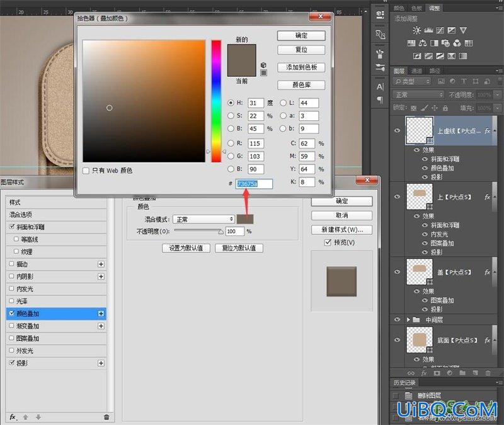Add layer mask from Layers panel bottom
Image resolution: width=504 pixels, height=425 pixels.
pos(437,373)
